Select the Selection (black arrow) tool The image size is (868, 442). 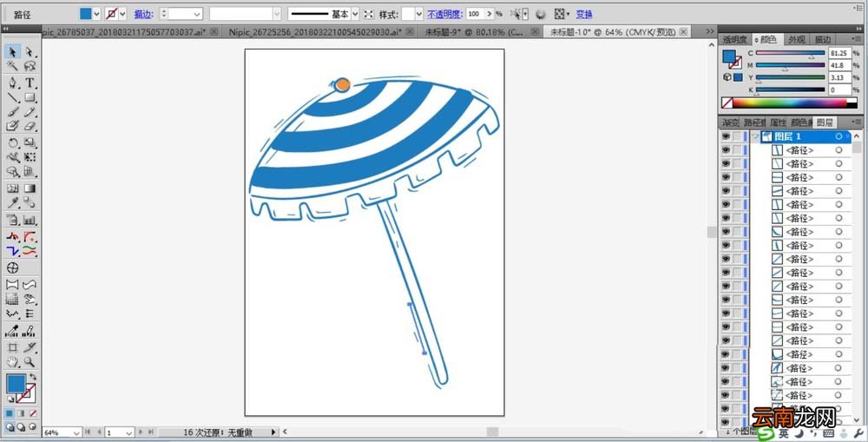click(x=13, y=52)
